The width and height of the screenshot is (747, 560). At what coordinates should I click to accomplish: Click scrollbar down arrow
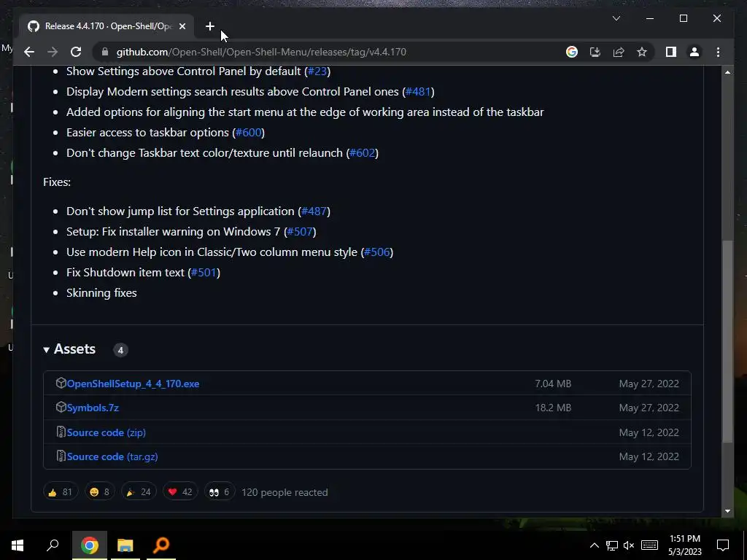[727, 511]
